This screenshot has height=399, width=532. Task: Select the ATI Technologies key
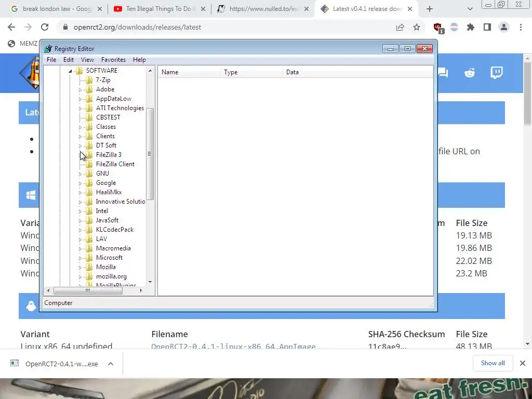tap(120, 108)
